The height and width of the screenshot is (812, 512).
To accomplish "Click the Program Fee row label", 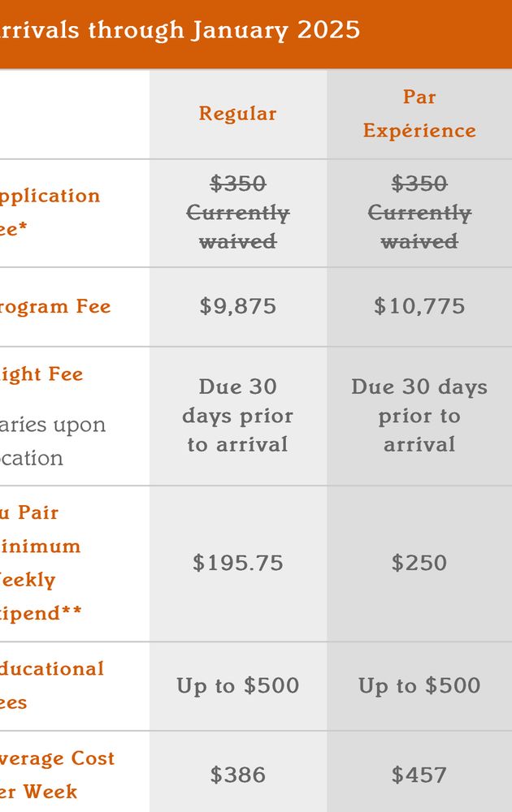I will click(x=55, y=307).
